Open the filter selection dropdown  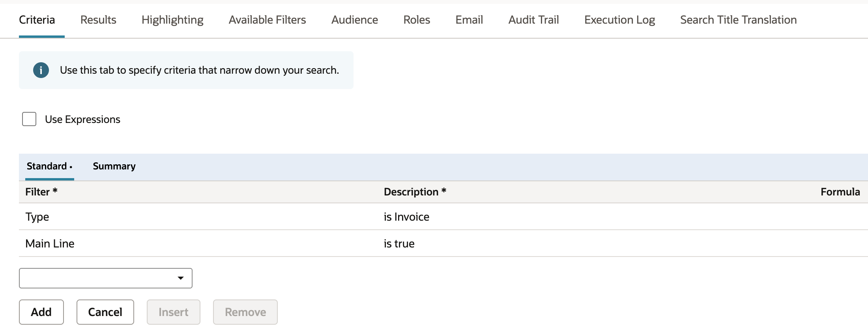[x=106, y=278]
